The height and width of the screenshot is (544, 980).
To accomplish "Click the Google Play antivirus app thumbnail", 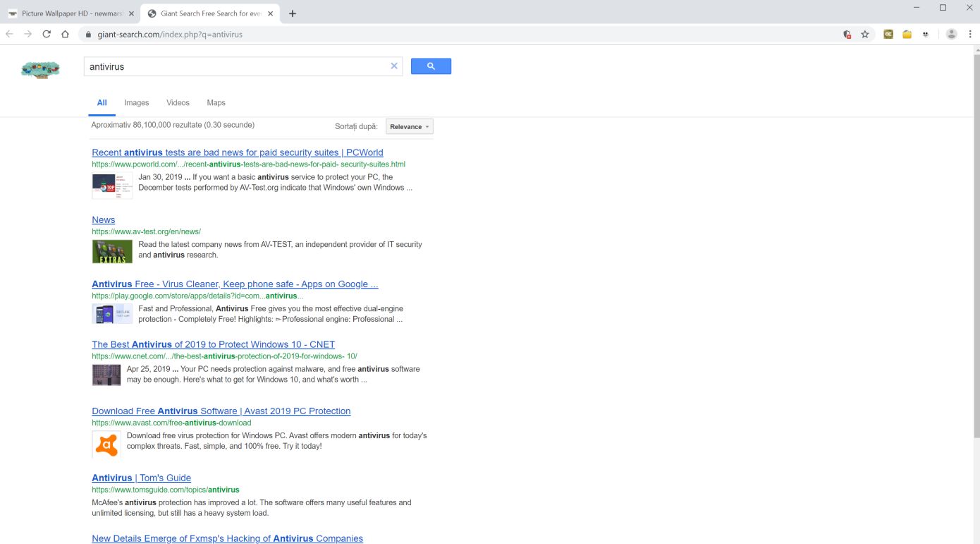I will [112, 314].
